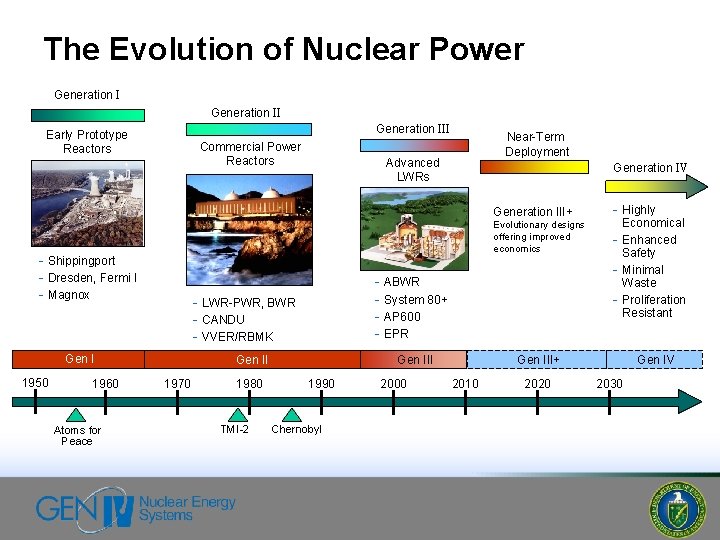Click the Highly Economical bullet
This screenshot has height=540, width=720.
649,216
